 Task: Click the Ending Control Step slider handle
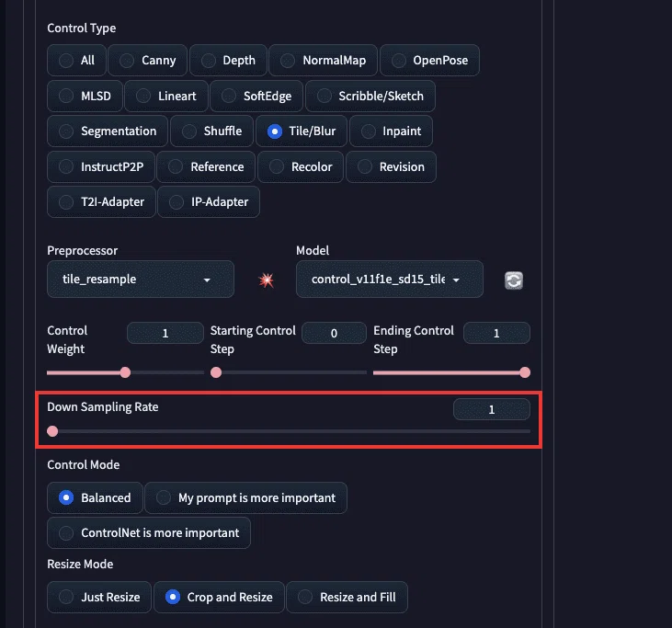point(525,372)
